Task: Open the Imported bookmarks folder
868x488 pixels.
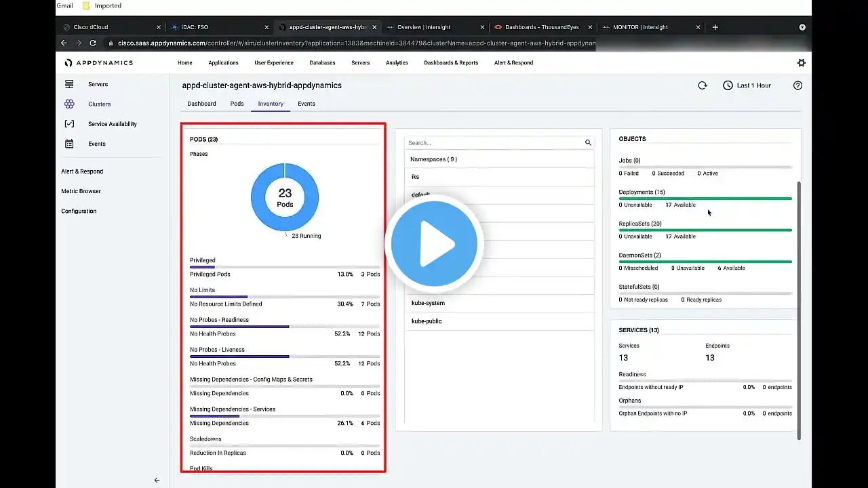Action: click(x=102, y=5)
